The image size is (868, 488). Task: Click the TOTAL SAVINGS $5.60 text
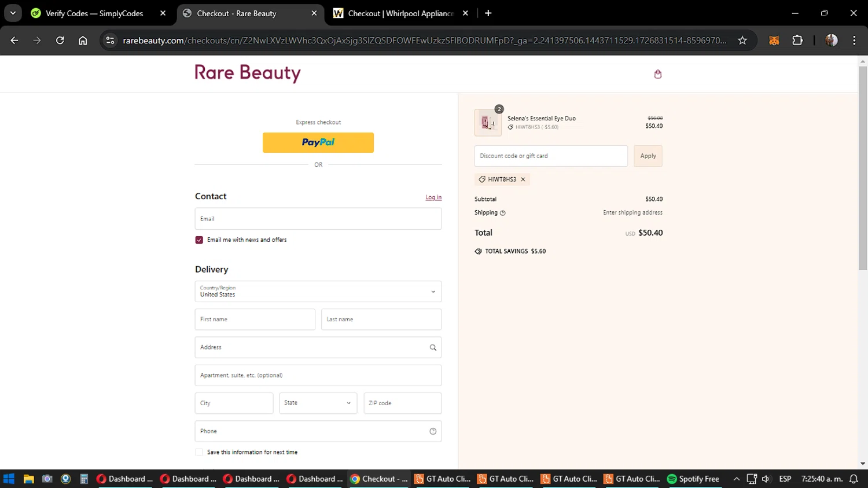click(515, 251)
